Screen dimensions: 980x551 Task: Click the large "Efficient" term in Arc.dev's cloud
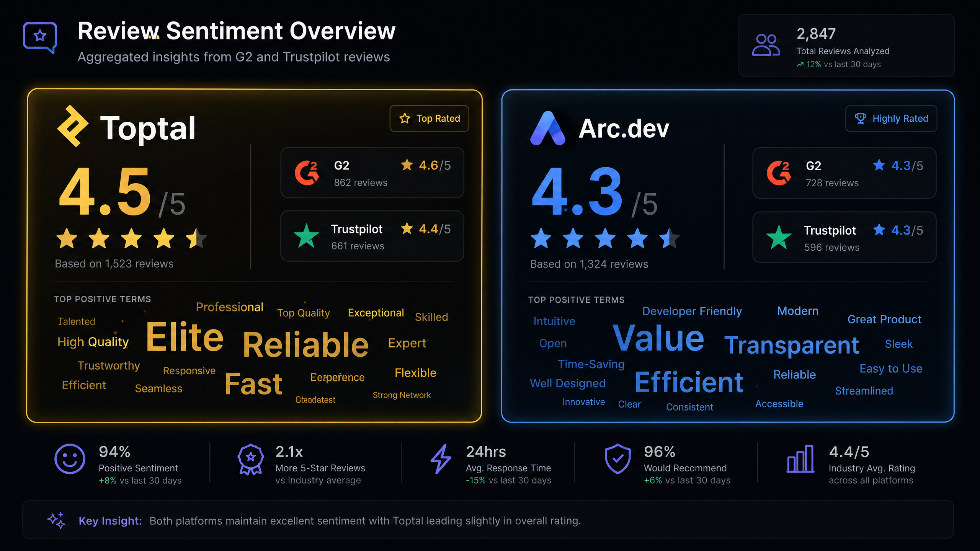tap(689, 382)
